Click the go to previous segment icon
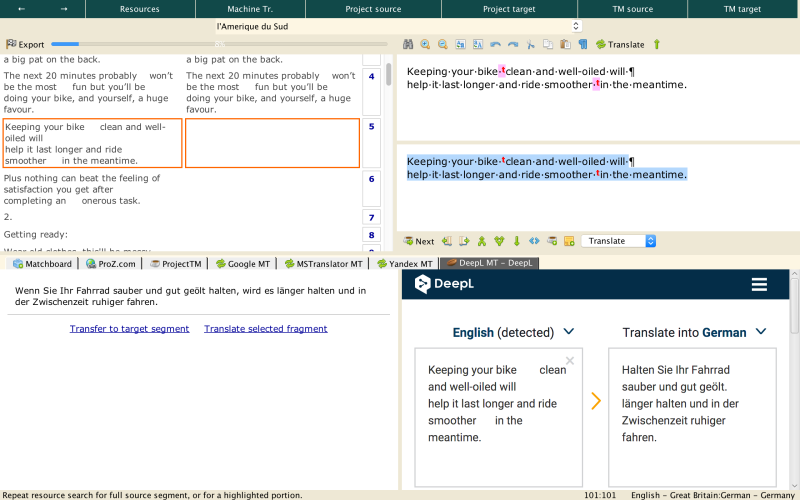This screenshot has height=500, width=800. tap(447, 241)
